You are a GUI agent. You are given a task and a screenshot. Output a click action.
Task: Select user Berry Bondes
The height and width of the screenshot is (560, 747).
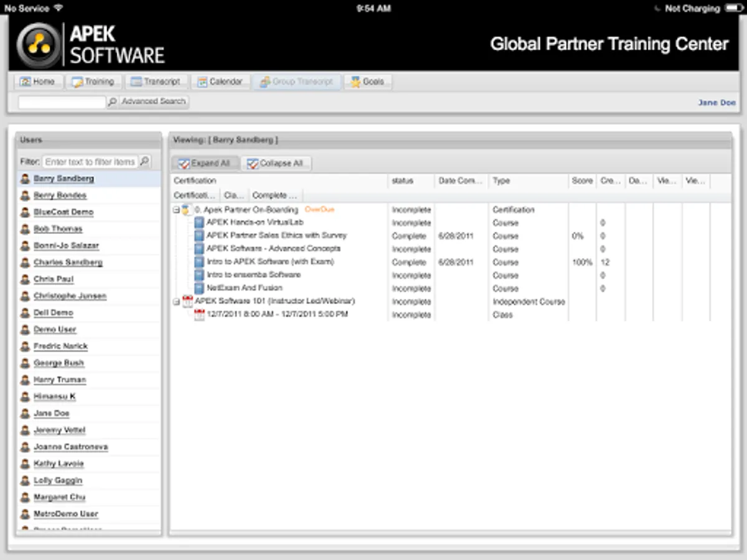click(60, 195)
